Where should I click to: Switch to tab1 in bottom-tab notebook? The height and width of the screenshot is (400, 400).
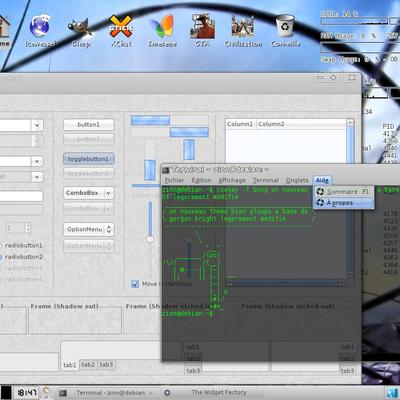[x=70, y=365]
